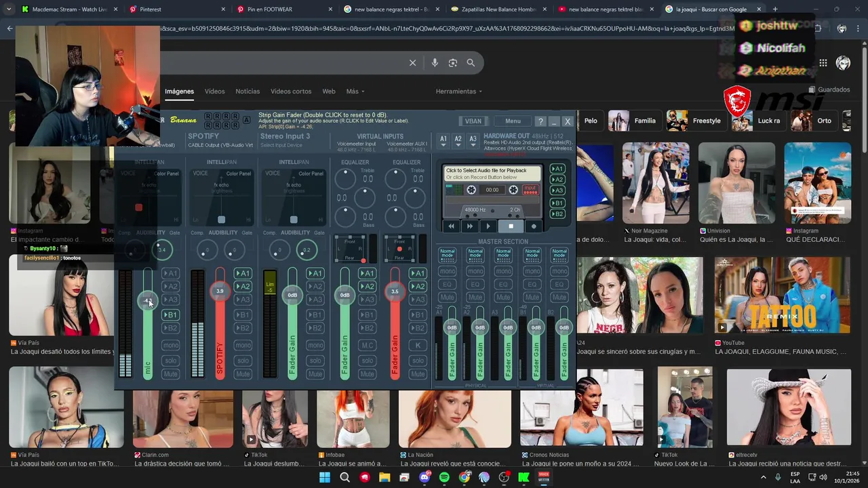Toggle K button on Voicemeeter AUX strip
868x488 pixels.
(418, 346)
